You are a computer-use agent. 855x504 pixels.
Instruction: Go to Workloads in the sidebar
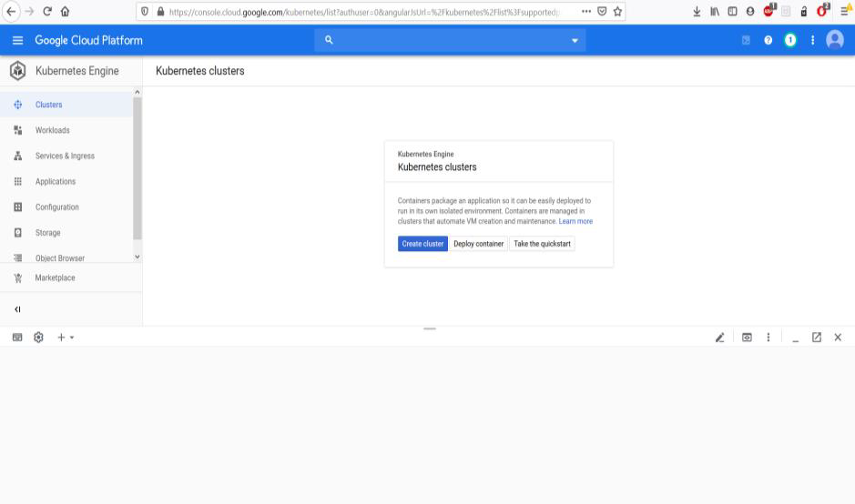(52, 130)
